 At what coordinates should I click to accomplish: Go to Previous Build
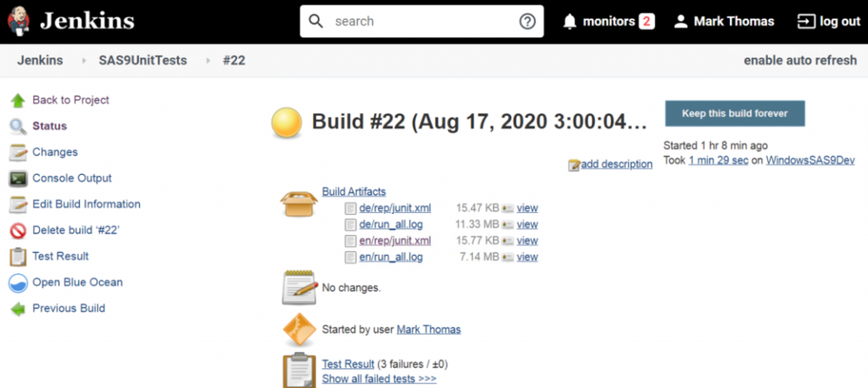point(69,309)
